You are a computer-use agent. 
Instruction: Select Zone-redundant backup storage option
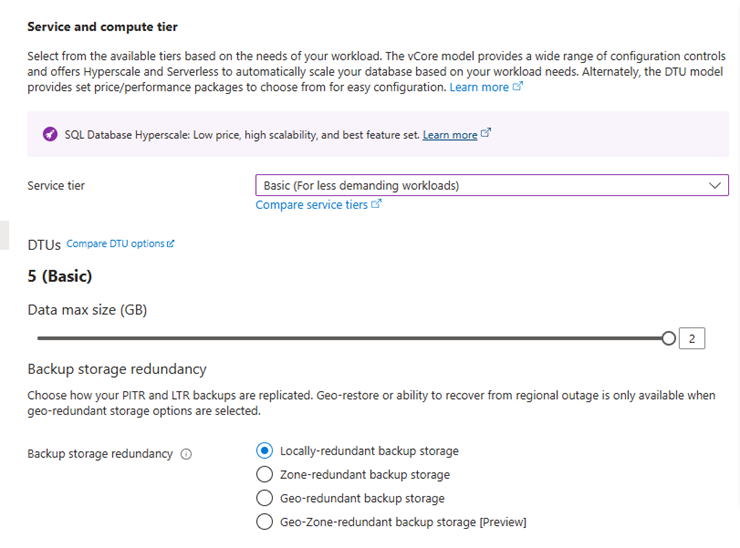click(265, 474)
